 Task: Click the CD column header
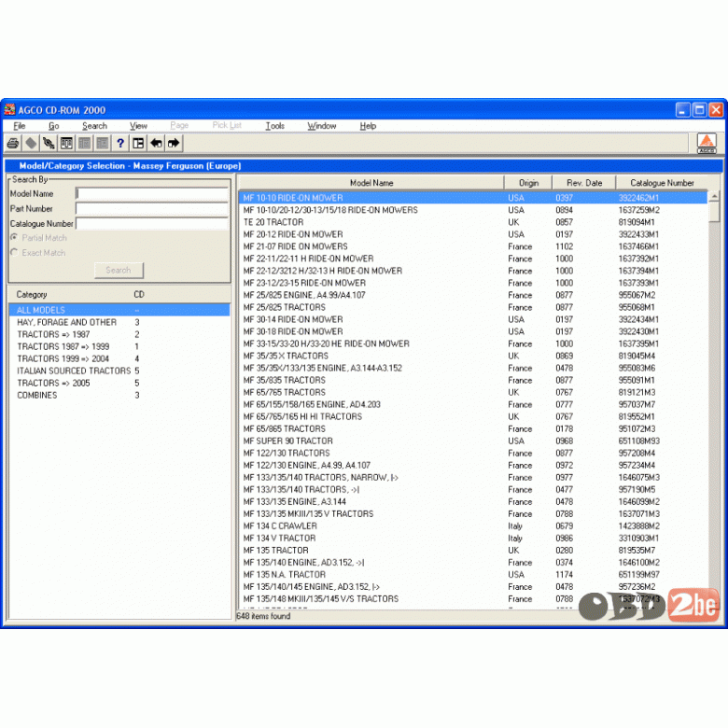coord(139,294)
